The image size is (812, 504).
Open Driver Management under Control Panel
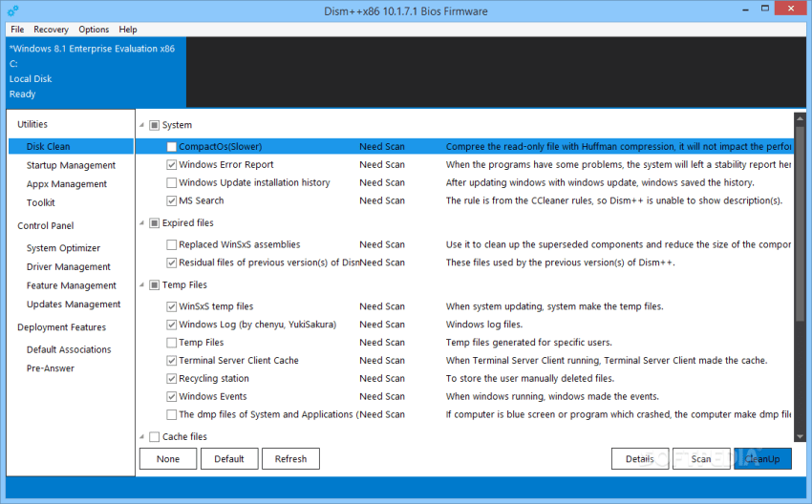[68, 267]
